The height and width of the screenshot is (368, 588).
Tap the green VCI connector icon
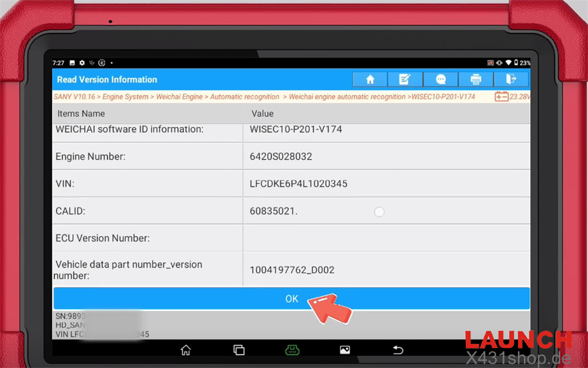(292, 350)
